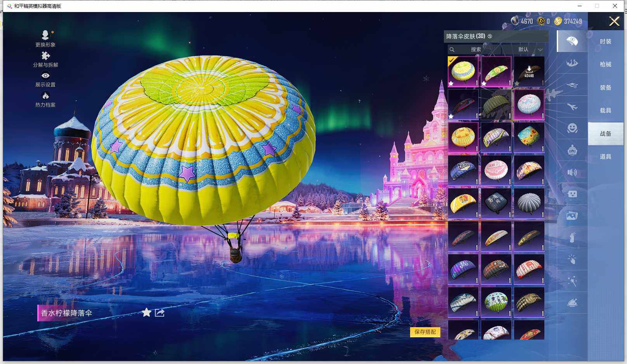Select the tapping hand category icon
This screenshot has width=627, height=364.
572,259
